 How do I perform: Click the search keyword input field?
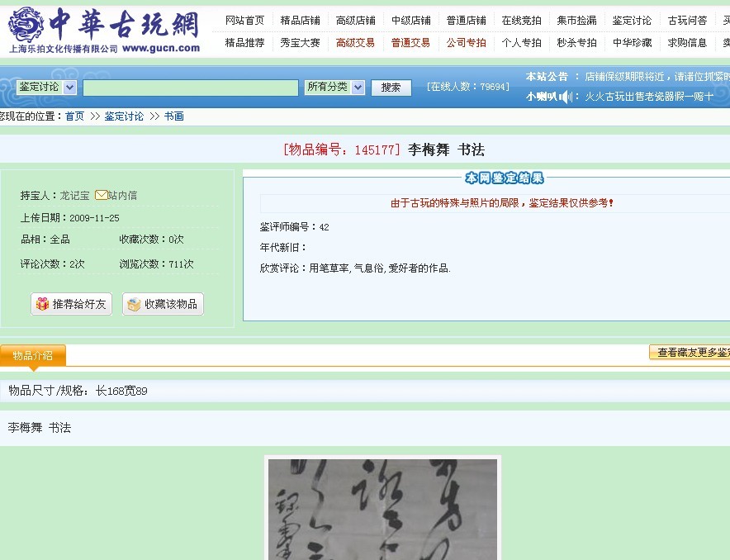[190, 88]
